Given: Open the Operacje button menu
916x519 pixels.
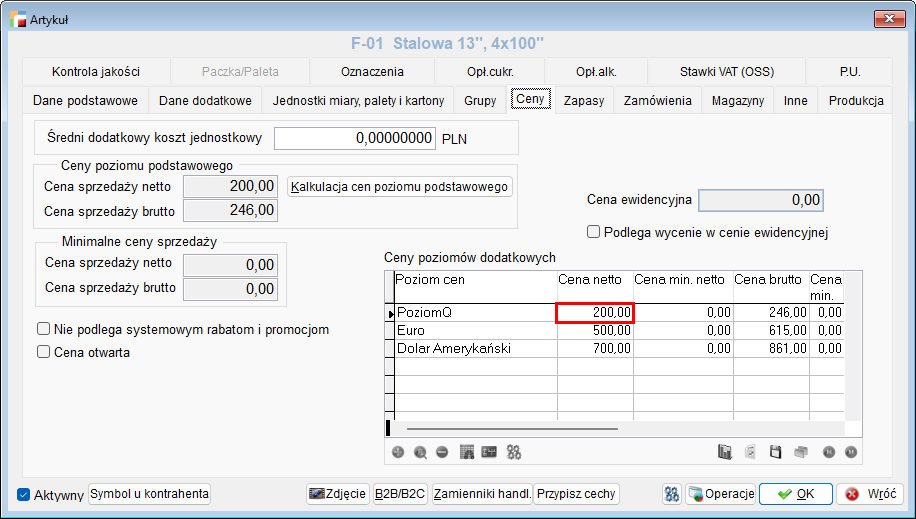Looking at the screenshot, I should coord(720,494).
